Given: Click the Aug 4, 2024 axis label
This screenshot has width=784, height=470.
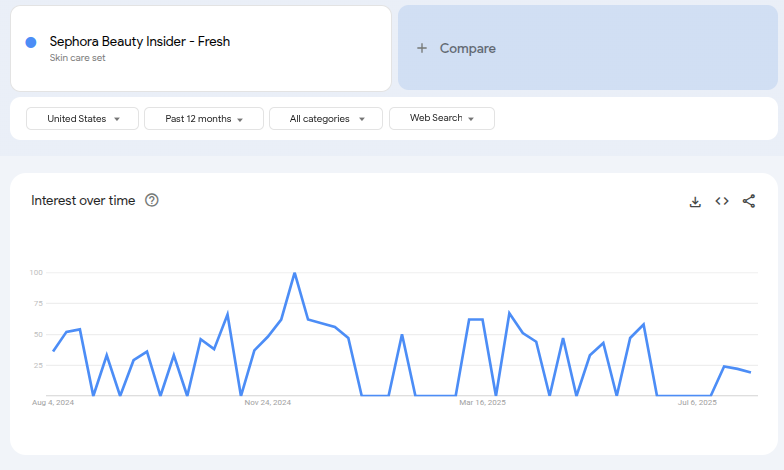Looking at the screenshot, I should pyautogui.click(x=53, y=402).
